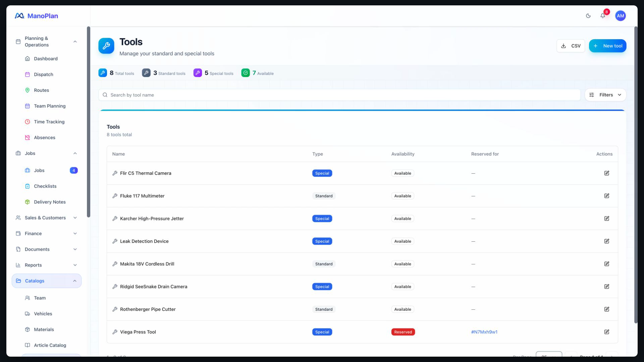Edit Fluke 117 Multimeter tool
This screenshot has height=362, width=644.
click(606, 196)
